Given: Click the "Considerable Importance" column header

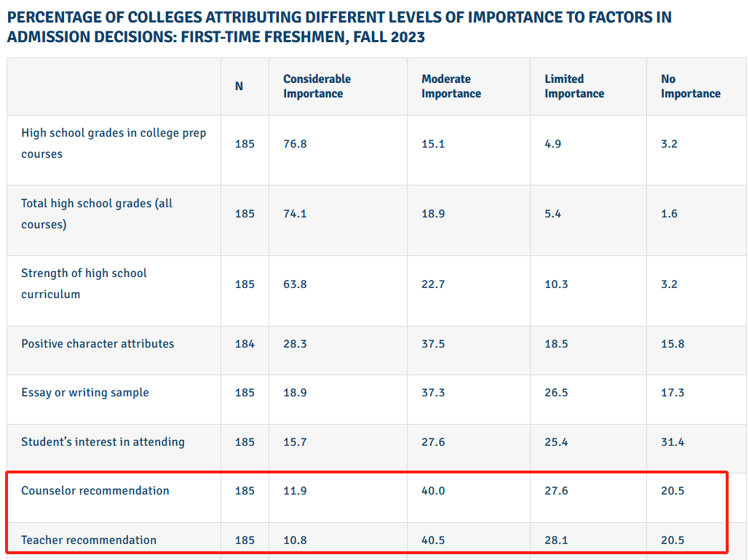Looking at the screenshot, I should [x=317, y=86].
